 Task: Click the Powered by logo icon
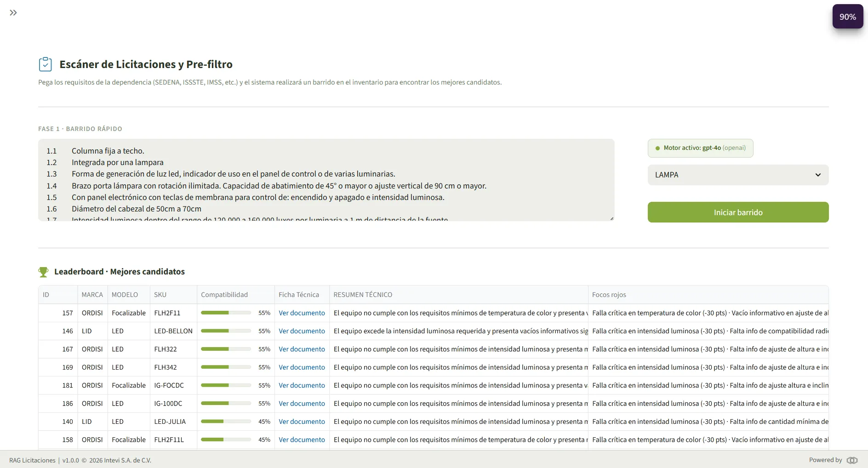[x=852, y=460]
